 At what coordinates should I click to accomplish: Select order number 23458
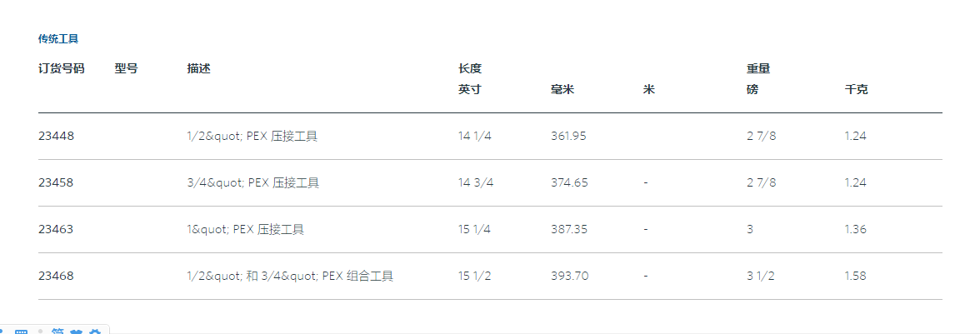point(56,182)
